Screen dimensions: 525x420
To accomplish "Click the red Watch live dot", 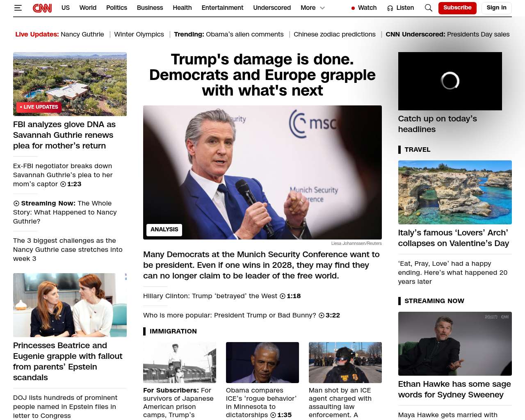I will [353, 8].
